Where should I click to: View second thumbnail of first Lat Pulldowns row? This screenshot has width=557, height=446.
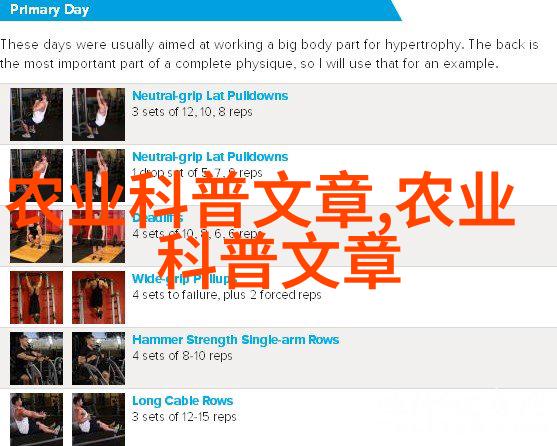point(98,114)
